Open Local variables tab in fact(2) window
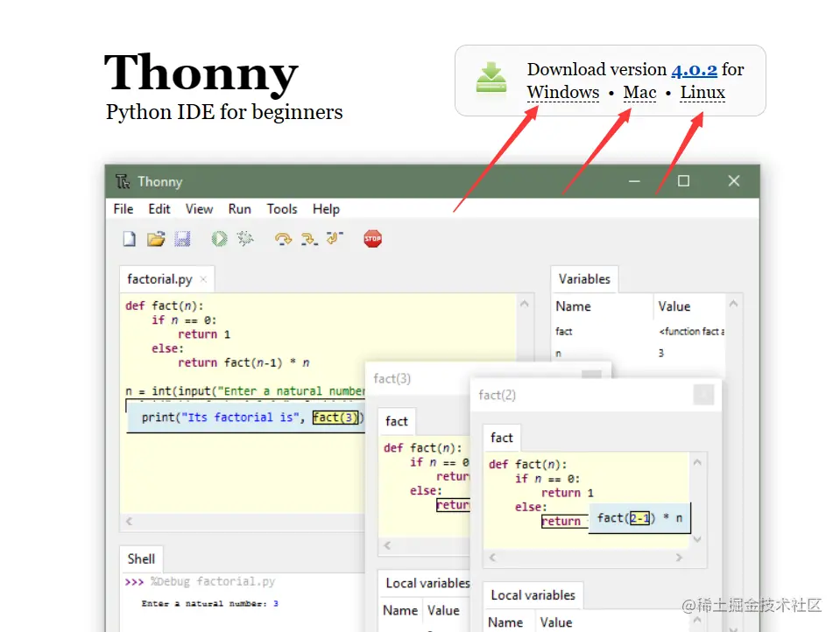Screen dimensions: 840x632 coord(533,595)
